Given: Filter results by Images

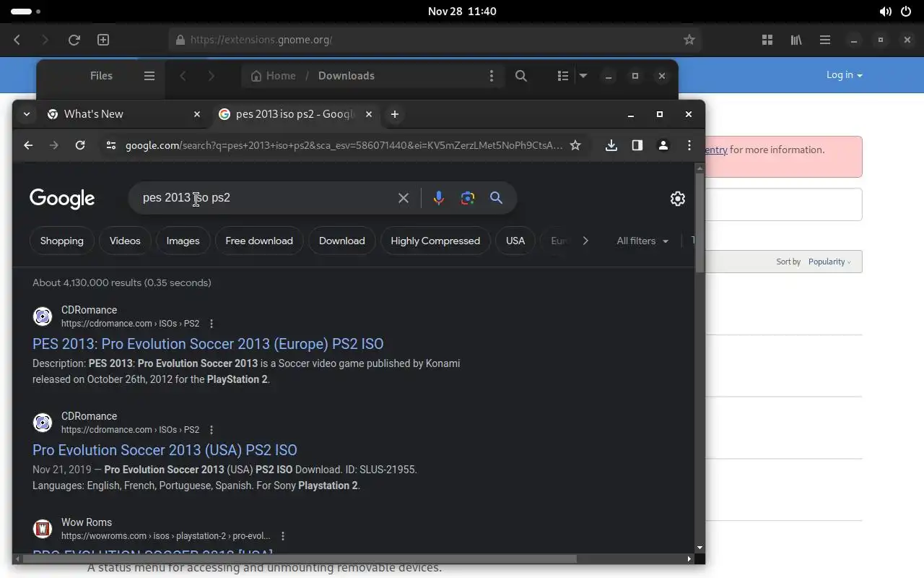Looking at the screenshot, I should pos(183,241).
